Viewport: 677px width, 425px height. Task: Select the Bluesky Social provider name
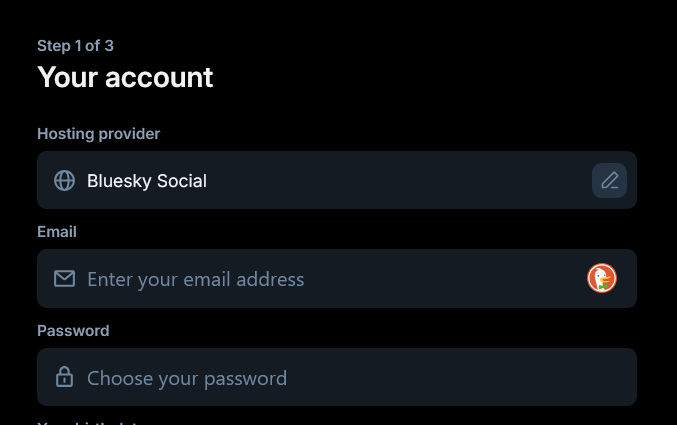(x=147, y=181)
